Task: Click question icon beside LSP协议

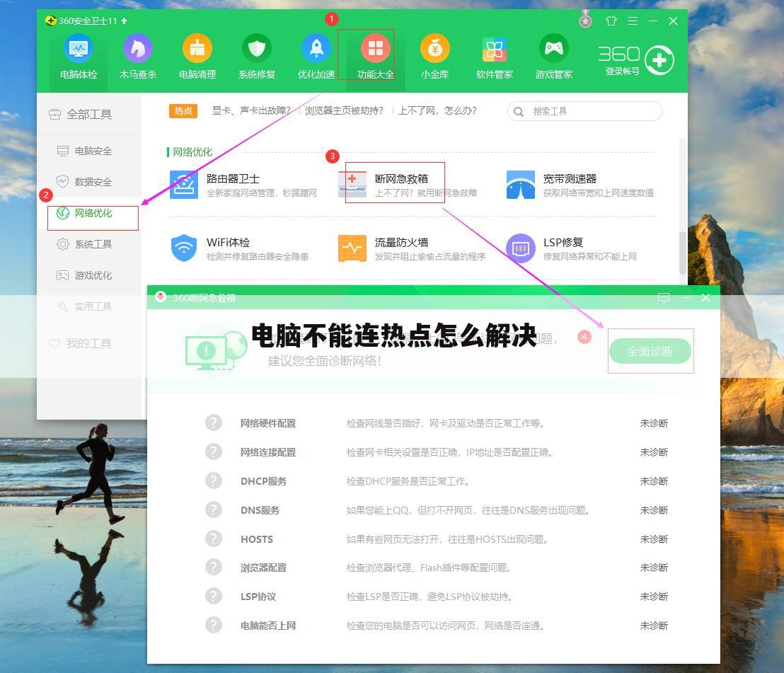Action: [214, 597]
